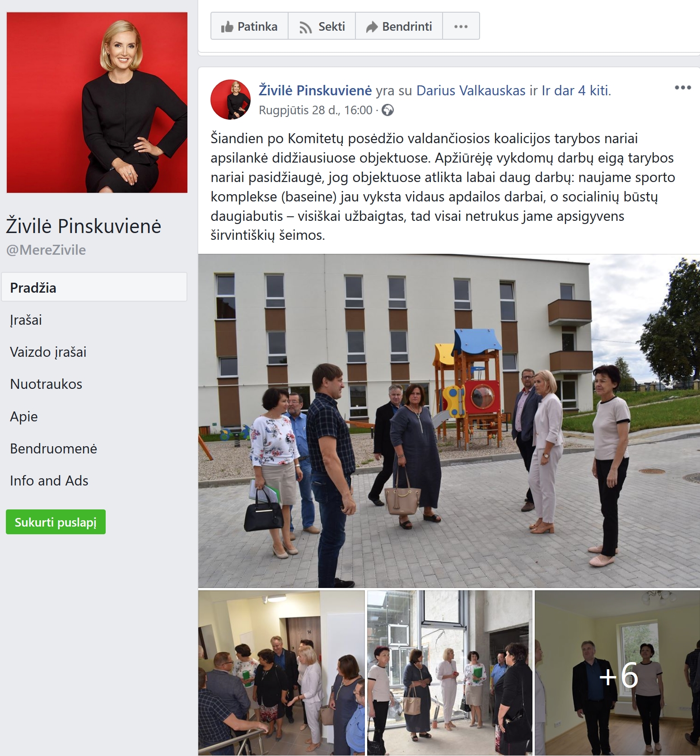
Task: Open the Įrašai section
Action: tap(26, 320)
